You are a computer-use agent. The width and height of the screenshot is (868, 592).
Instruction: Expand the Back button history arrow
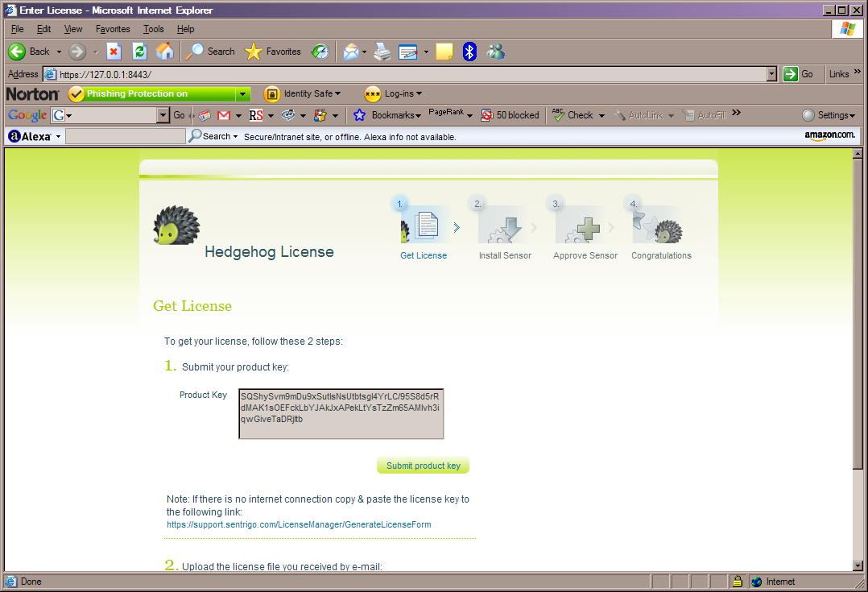59,52
